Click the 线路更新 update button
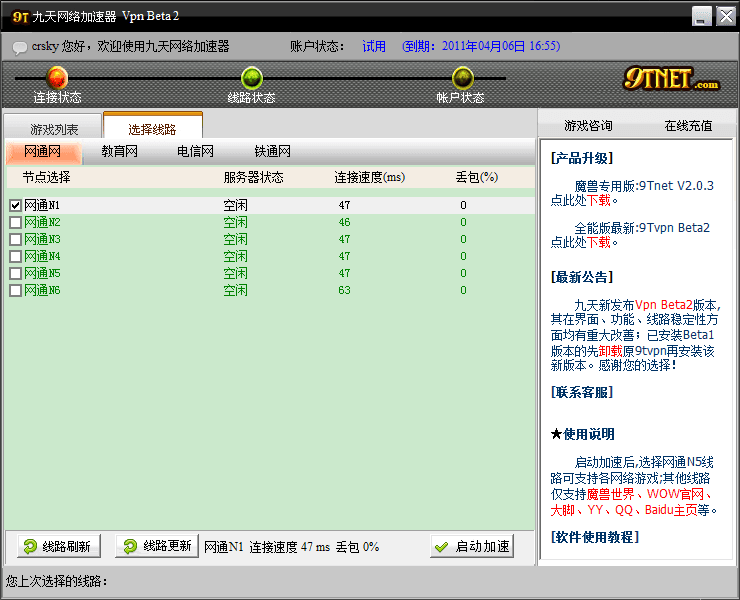Image resolution: width=740 pixels, height=600 pixels. tap(157, 546)
